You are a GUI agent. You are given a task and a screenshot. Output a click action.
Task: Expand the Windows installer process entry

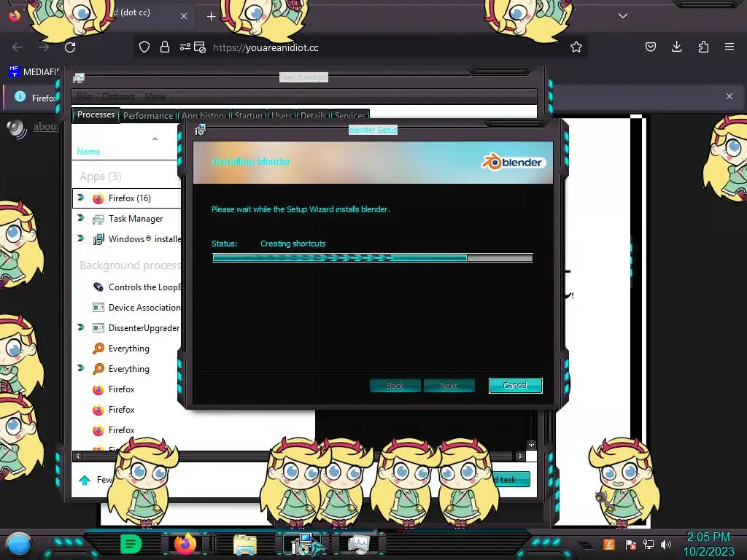tap(80, 238)
